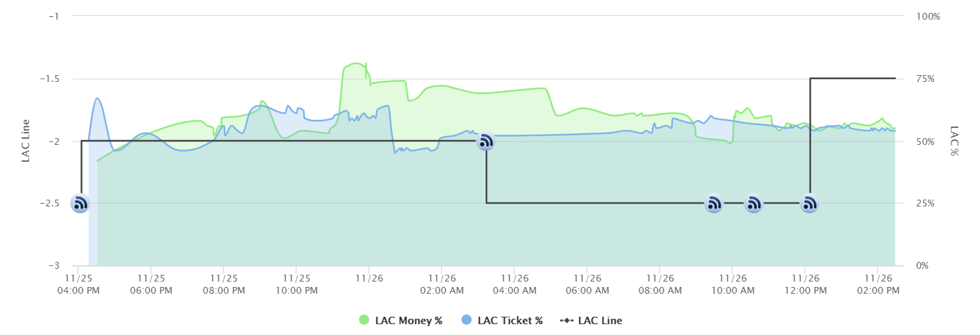Toggle LAC Line legend text
The width and height of the screenshot is (980, 335).
[600, 321]
